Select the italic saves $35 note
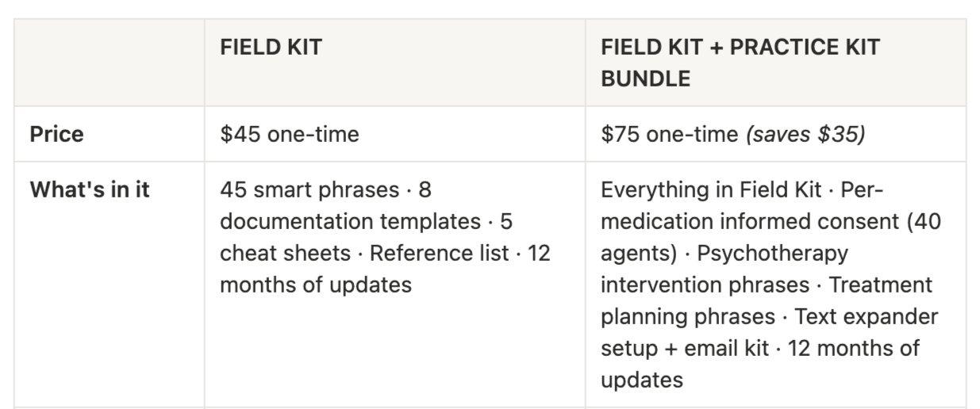This screenshot has height=409, width=980. [805, 134]
